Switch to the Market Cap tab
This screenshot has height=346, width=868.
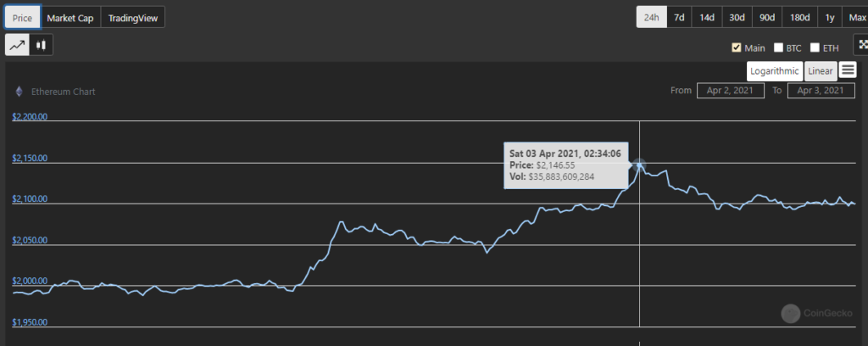pyautogui.click(x=71, y=17)
